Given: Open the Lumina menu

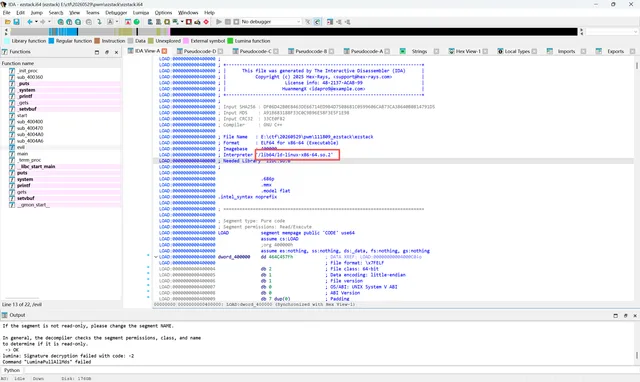Looking at the screenshot, I should tap(141, 13).
